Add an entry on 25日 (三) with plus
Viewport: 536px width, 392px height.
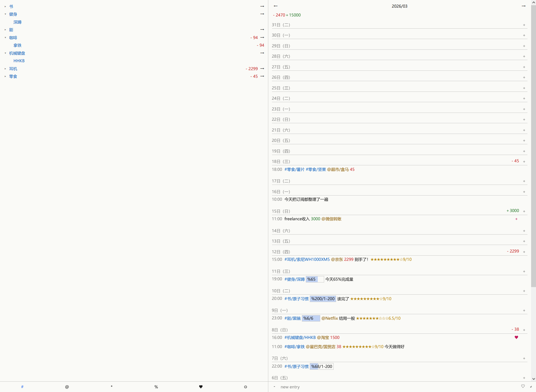pyautogui.click(x=524, y=88)
